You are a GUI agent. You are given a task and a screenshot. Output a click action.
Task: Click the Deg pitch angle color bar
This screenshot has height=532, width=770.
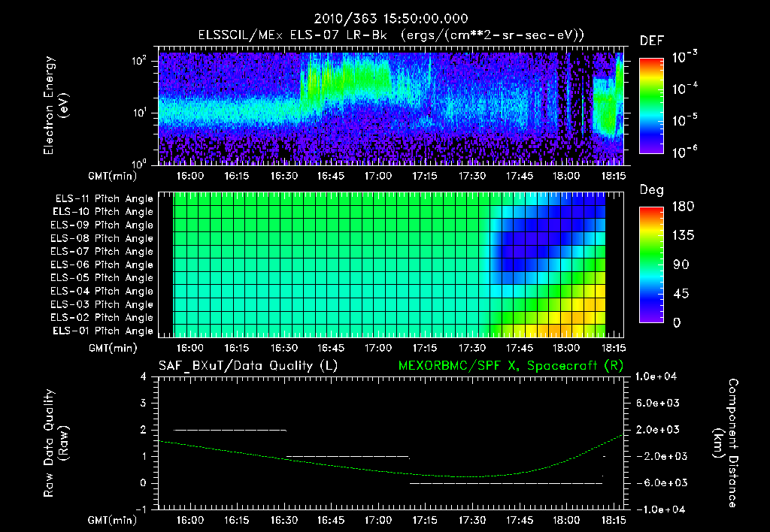click(x=651, y=264)
